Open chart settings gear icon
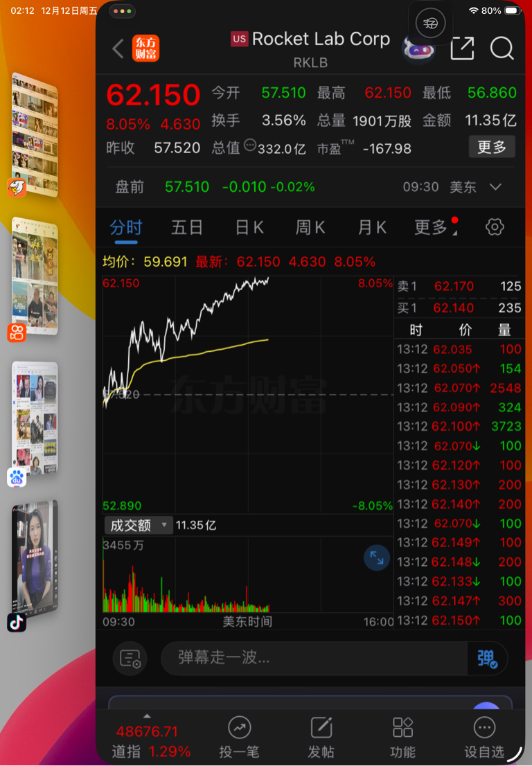 click(x=495, y=226)
